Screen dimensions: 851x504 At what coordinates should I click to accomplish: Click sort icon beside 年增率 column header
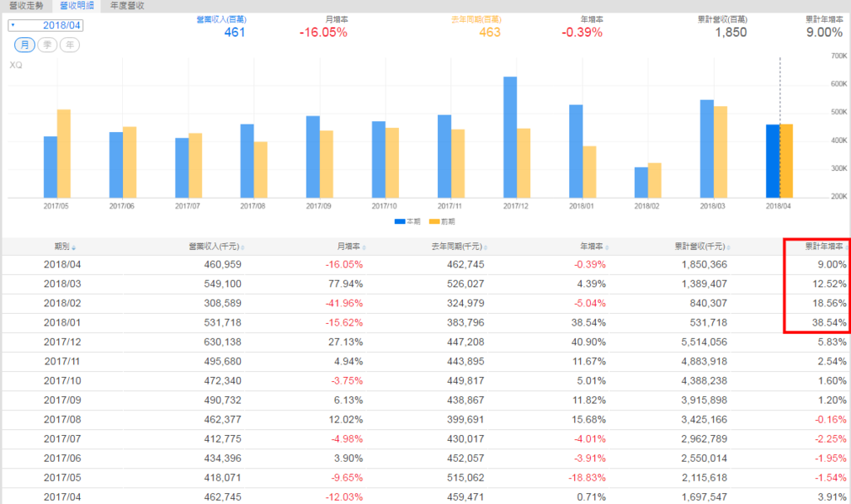[608, 247]
